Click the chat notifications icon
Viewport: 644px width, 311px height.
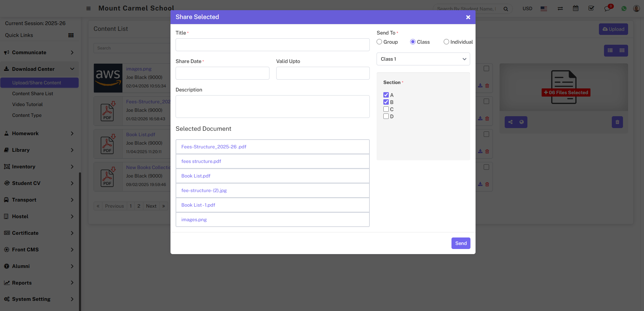click(x=607, y=8)
